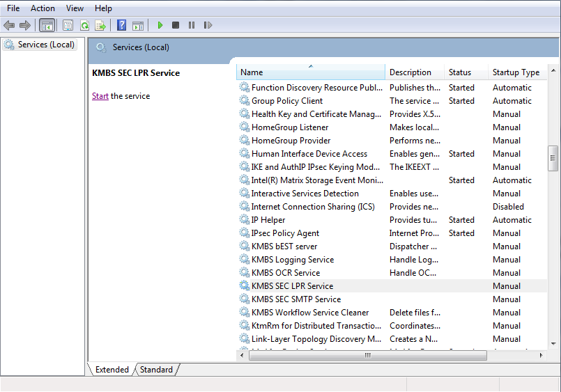Select Intel(R) Matrix Storage Event Moni... row
Viewport: 561px width, 392px height.
(x=392, y=180)
